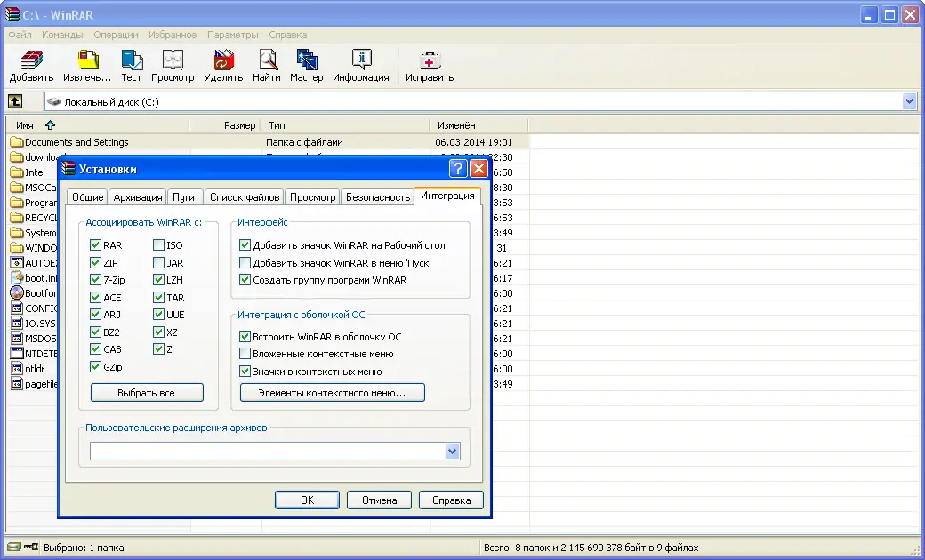Select the Intel folder icon
Screen dimensions: 925x560
coord(17,172)
